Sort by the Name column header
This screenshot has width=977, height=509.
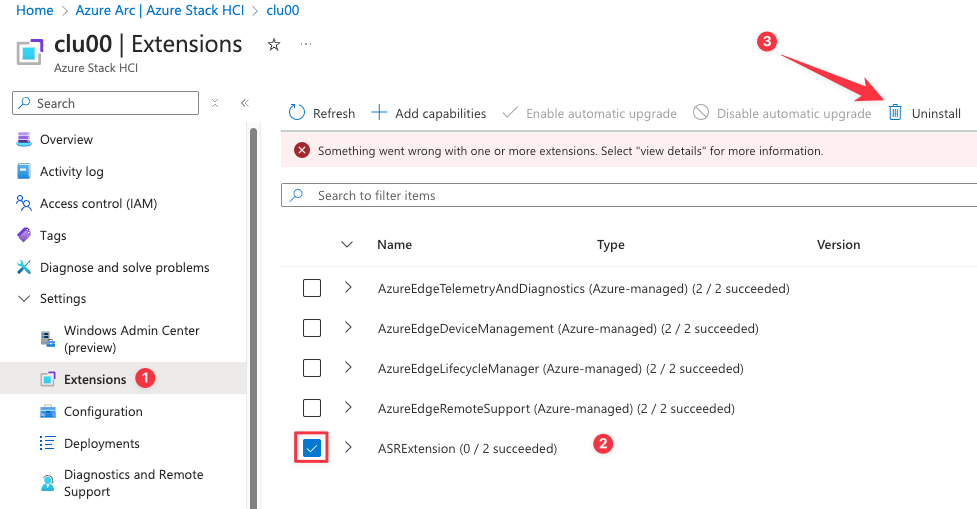coord(394,244)
